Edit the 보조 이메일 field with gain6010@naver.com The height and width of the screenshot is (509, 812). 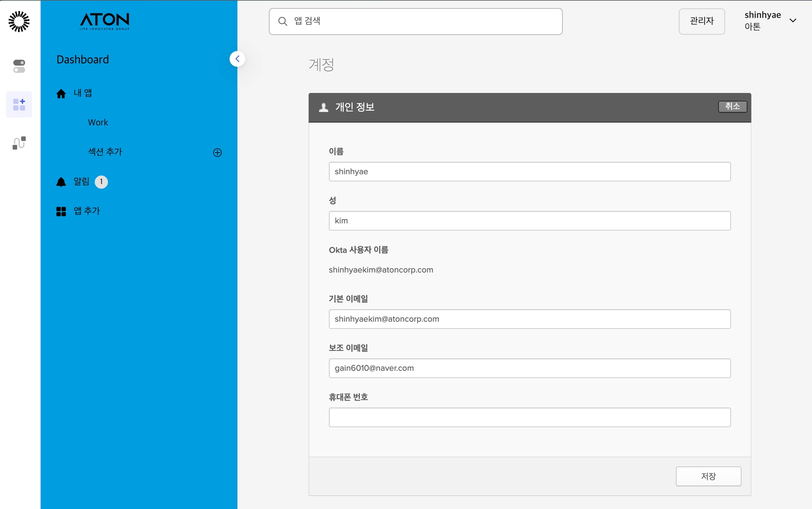(x=530, y=368)
